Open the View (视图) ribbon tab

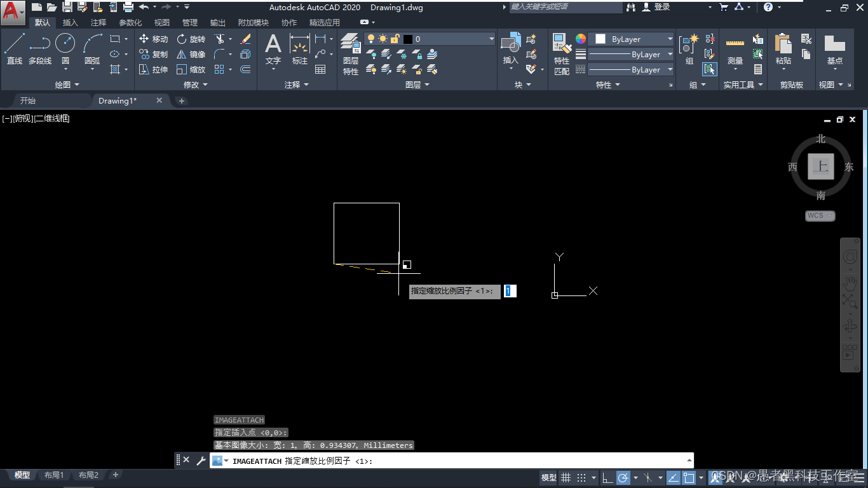pyautogui.click(x=162, y=22)
